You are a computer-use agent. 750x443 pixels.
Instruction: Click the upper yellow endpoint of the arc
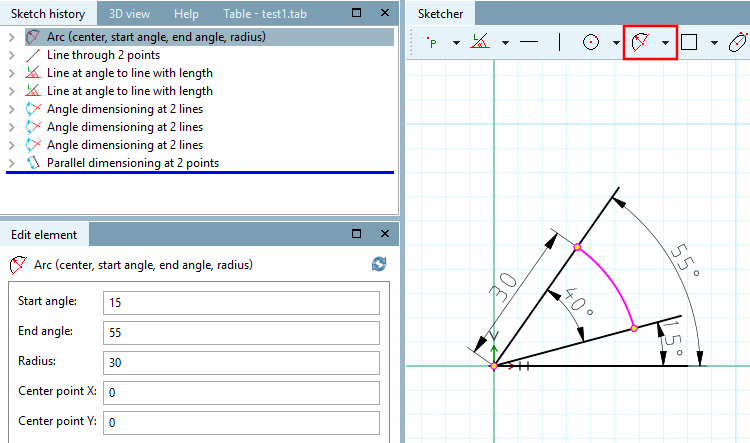click(577, 247)
